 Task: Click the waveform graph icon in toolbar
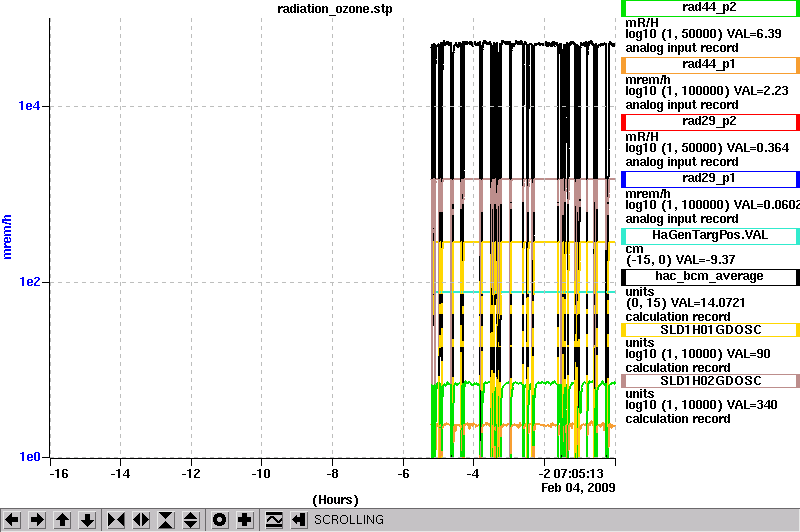274,520
